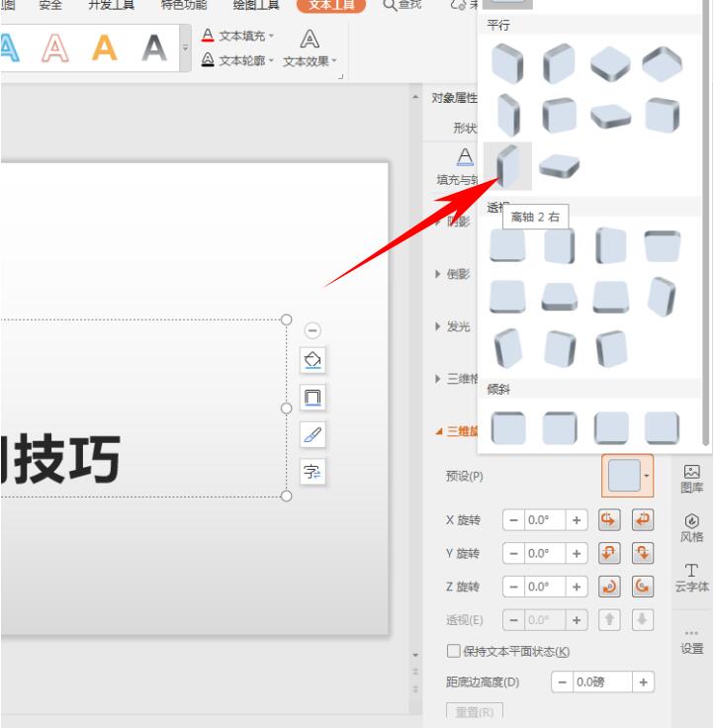Rotate clockwise around Z axis icon
Image resolution: width=714 pixels, height=728 pixels.
pyautogui.click(x=609, y=587)
